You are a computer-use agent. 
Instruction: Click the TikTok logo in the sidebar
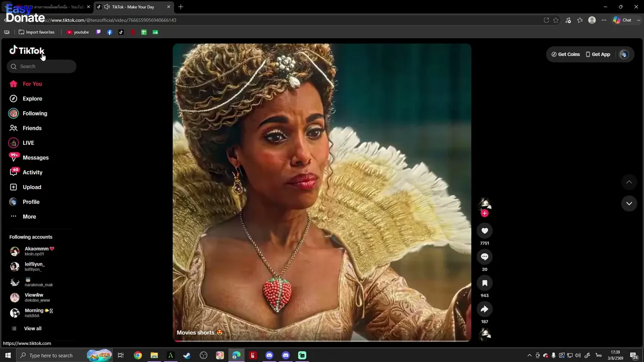27,50
